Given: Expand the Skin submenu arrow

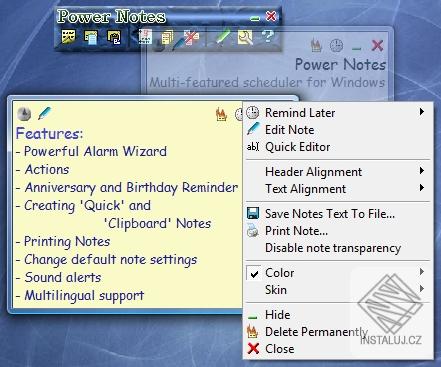Looking at the screenshot, I should [x=422, y=289].
